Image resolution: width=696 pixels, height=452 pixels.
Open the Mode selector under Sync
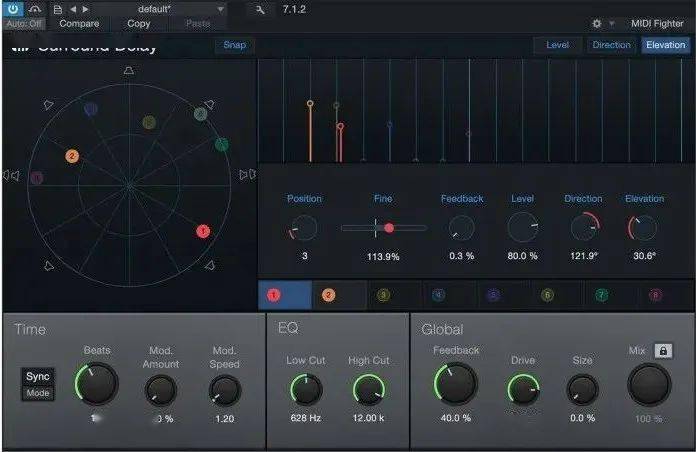38,393
